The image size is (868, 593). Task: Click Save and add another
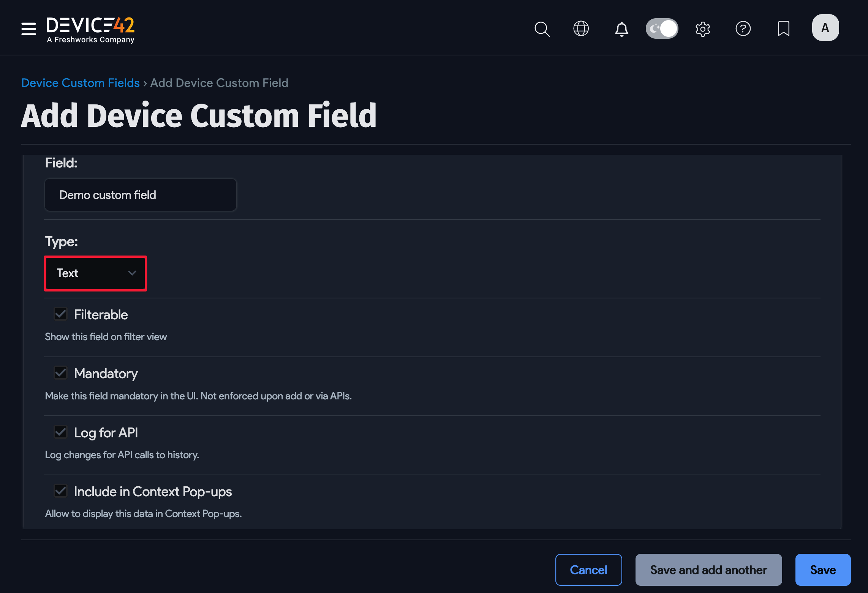point(708,569)
